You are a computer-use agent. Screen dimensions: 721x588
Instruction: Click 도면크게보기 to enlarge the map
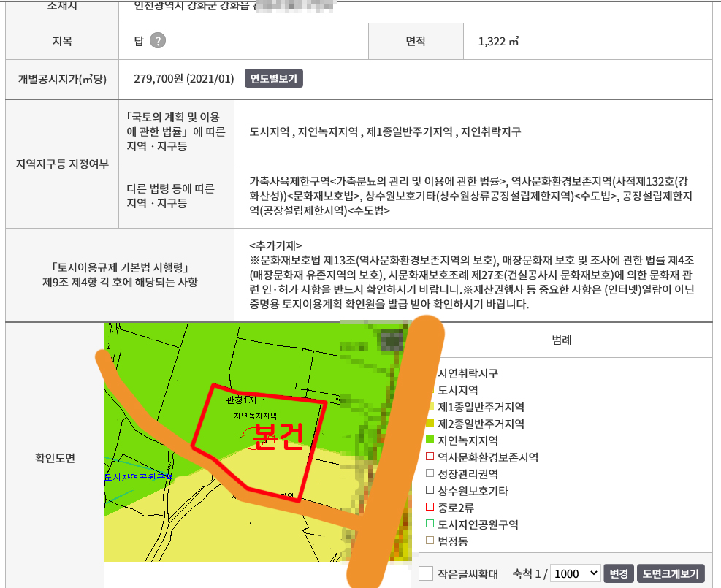point(671,573)
